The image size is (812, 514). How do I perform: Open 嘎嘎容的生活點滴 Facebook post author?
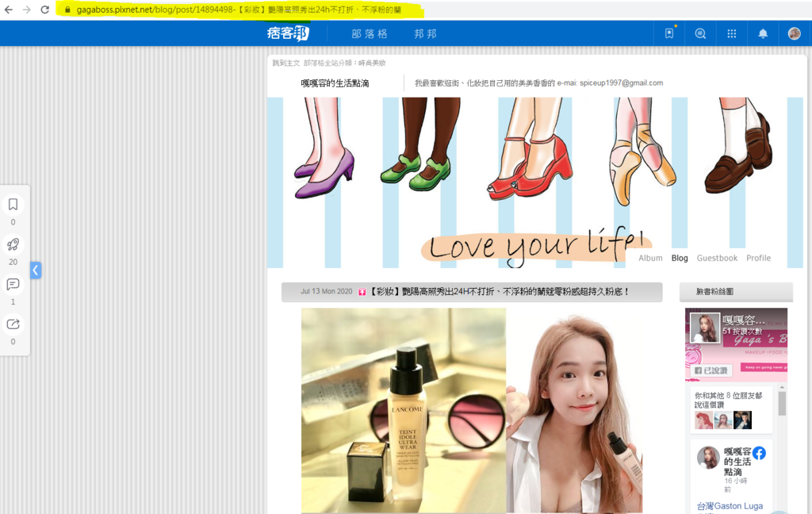click(737, 462)
